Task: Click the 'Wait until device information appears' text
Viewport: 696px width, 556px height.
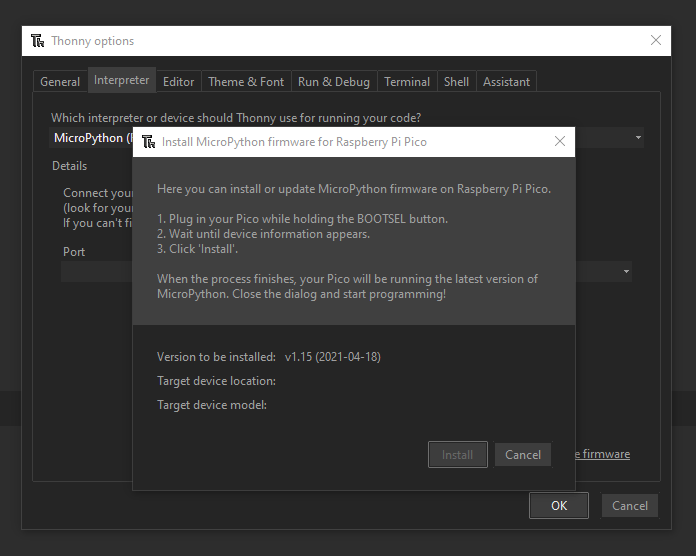Action: 263,234
